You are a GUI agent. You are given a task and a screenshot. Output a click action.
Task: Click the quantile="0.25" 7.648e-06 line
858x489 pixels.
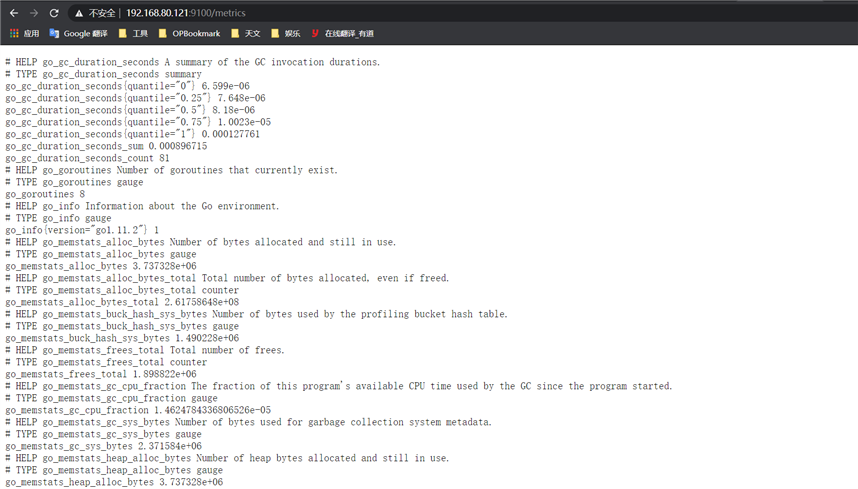(135, 98)
